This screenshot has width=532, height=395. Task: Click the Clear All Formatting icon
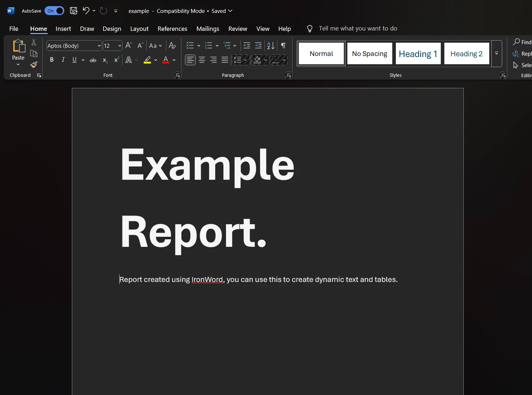[x=172, y=46]
